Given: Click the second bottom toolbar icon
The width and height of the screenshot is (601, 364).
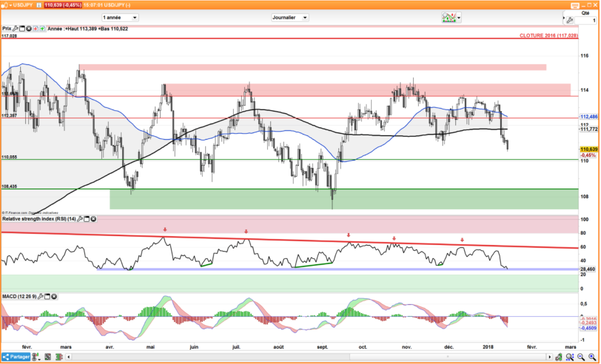Looking at the screenshot, I should point(47,357).
